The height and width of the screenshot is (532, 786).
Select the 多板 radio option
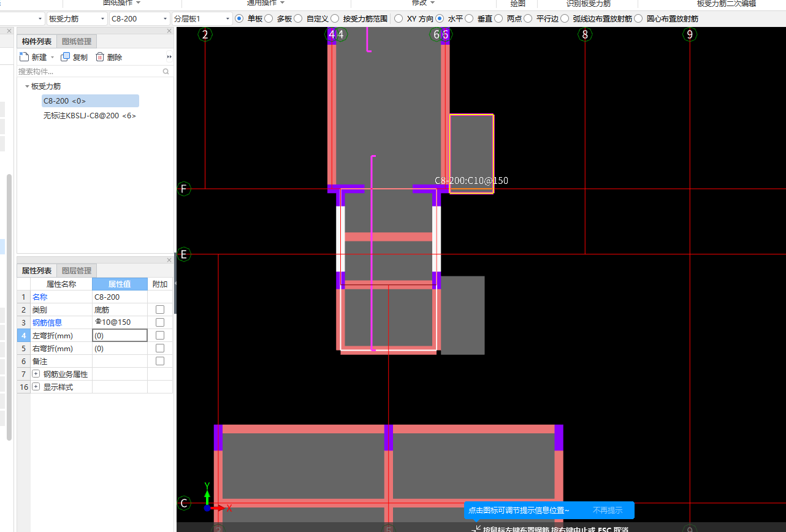[x=269, y=18]
